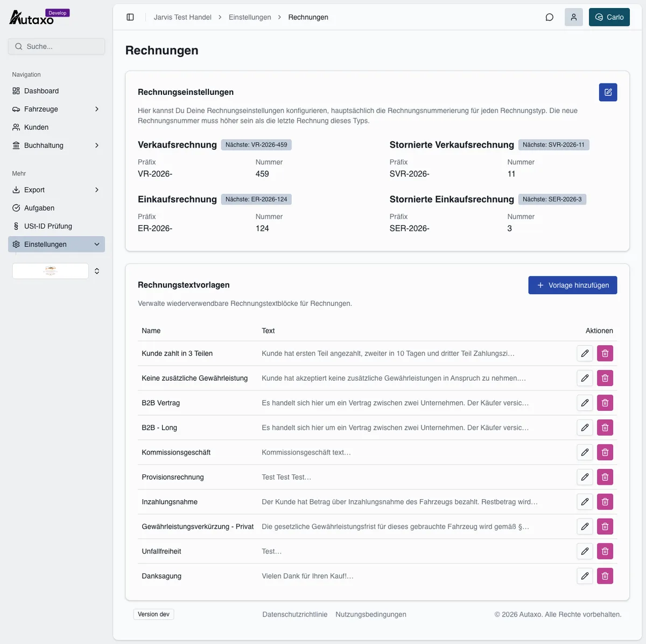The width and height of the screenshot is (646, 644).
Task: Delete the Unfallfreiheit template
Action: 605,551
